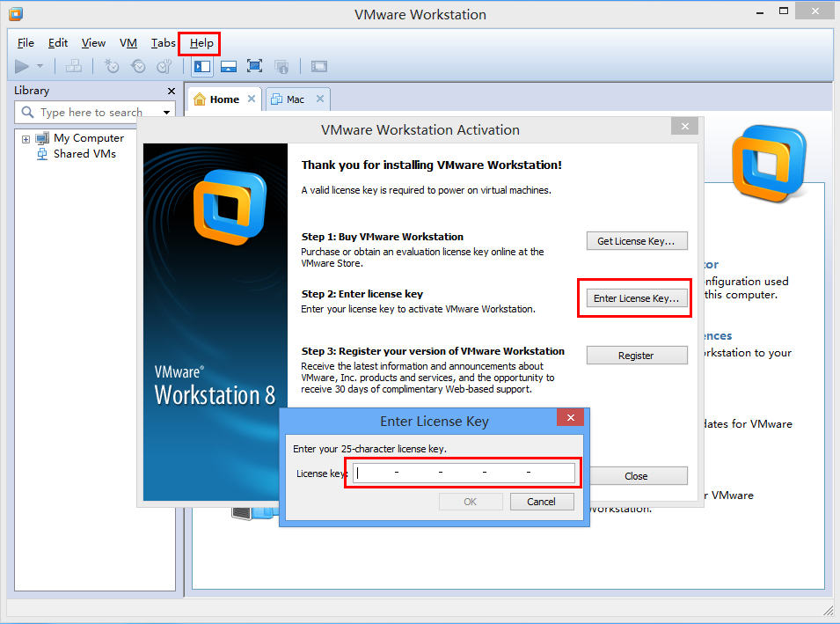This screenshot has width=840, height=624.
Task: Open the power options dropdown arrow
Action: [40, 67]
